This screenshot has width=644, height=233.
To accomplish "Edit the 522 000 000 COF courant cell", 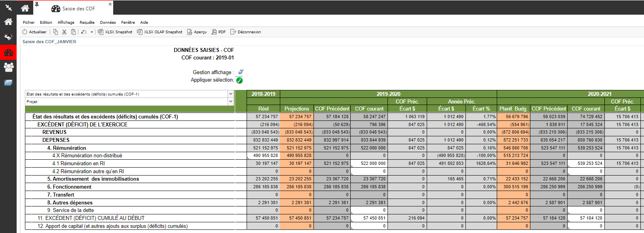I will pos(370,163).
